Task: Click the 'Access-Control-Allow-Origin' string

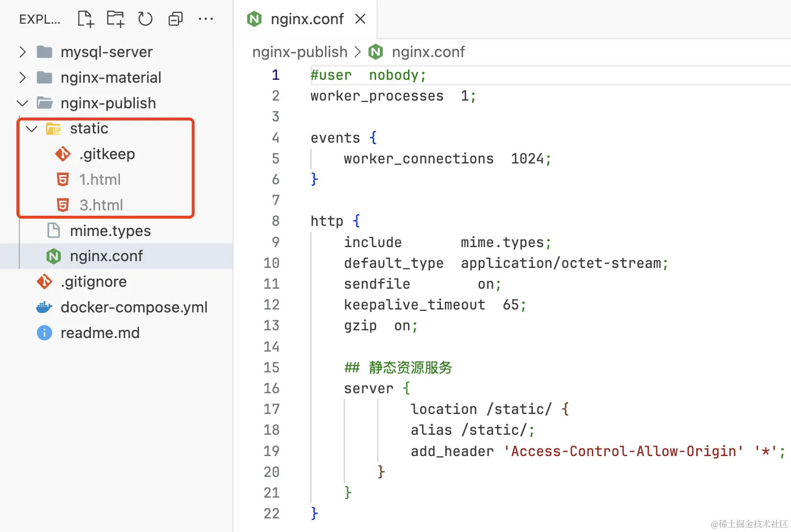Action: [623, 451]
